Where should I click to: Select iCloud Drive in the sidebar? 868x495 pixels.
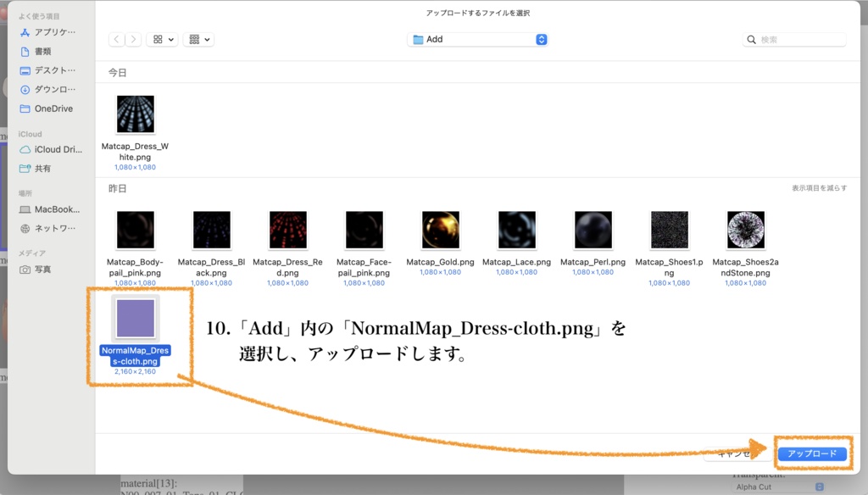(x=53, y=149)
